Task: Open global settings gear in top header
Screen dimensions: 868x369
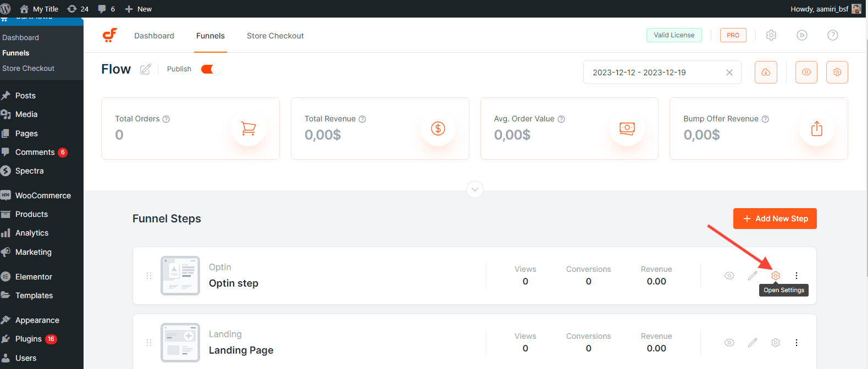Action: (771, 35)
